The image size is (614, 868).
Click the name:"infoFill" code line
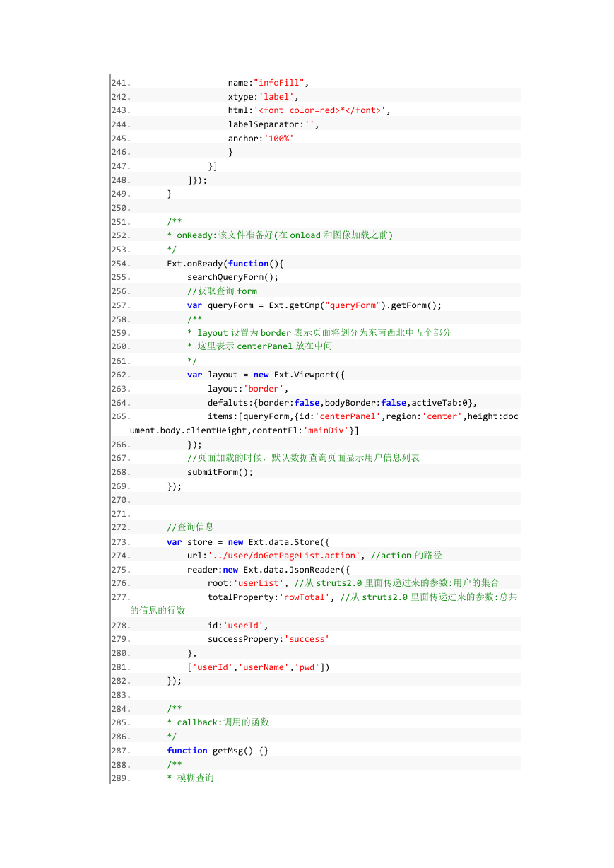[x=268, y=83]
